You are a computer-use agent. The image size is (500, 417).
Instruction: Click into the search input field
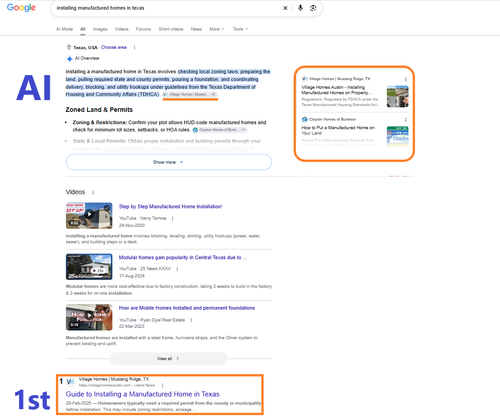[167, 8]
